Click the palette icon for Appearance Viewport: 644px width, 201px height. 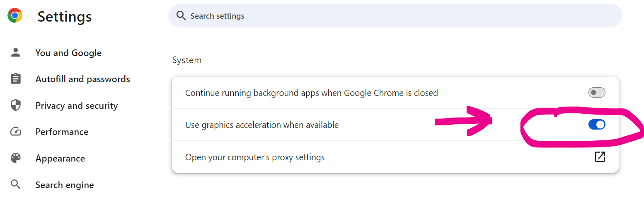point(16,158)
